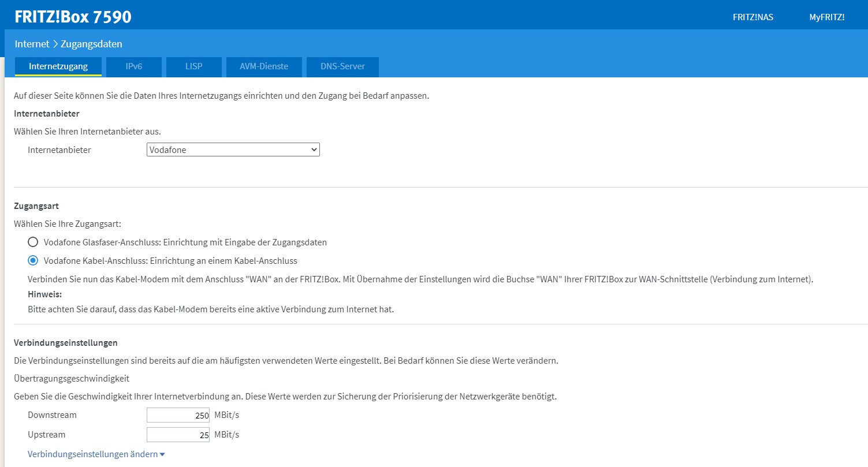
Task: Click the Downstream speed input field
Action: pos(178,416)
